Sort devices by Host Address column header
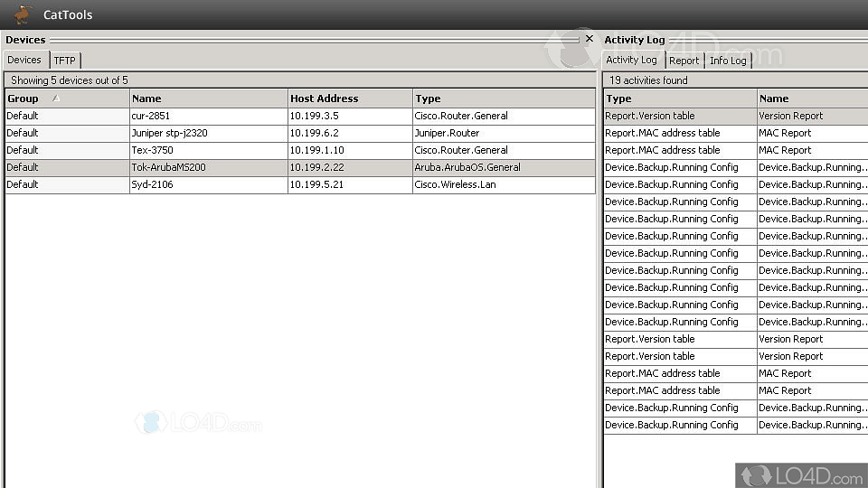Image resolution: width=868 pixels, height=488 pixels. pyautogui.click(x=351, y=99)
